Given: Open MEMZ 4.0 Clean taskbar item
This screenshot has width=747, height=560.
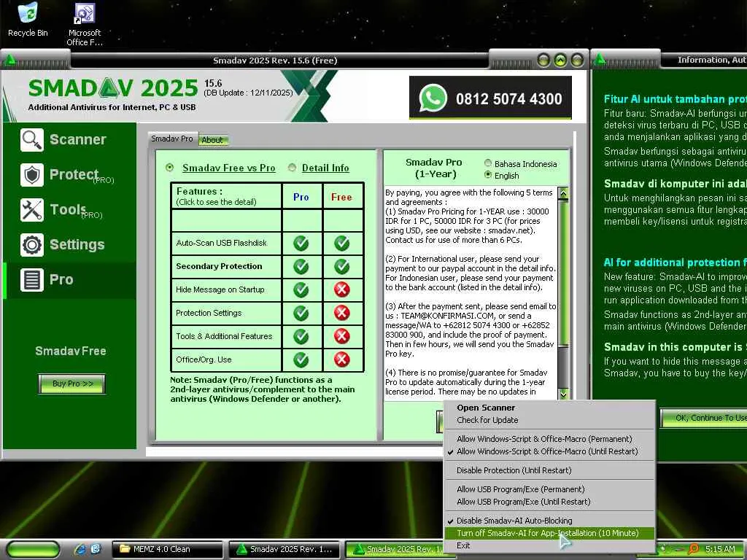Looking at the screenshot, I should pos(168,549).
